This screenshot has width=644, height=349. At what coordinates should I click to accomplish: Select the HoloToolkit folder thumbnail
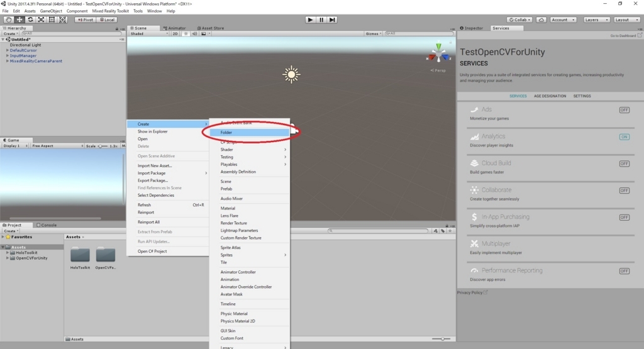tap(80, 255)
